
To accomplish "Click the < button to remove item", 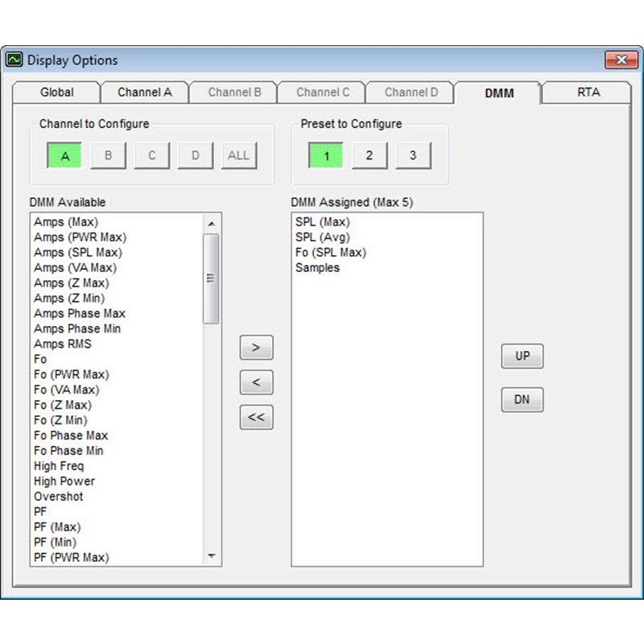I will [x=256, y=382].
